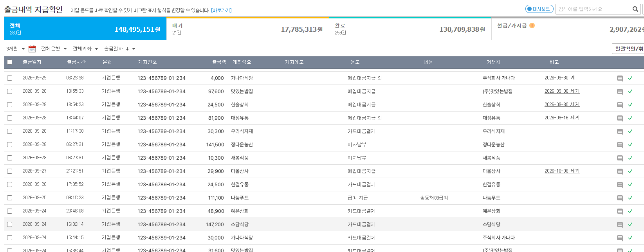The image size is (644, 252).
Task: Open the 출금일자 sort criteria dropdown caret
Action: (x=133, y=49)
